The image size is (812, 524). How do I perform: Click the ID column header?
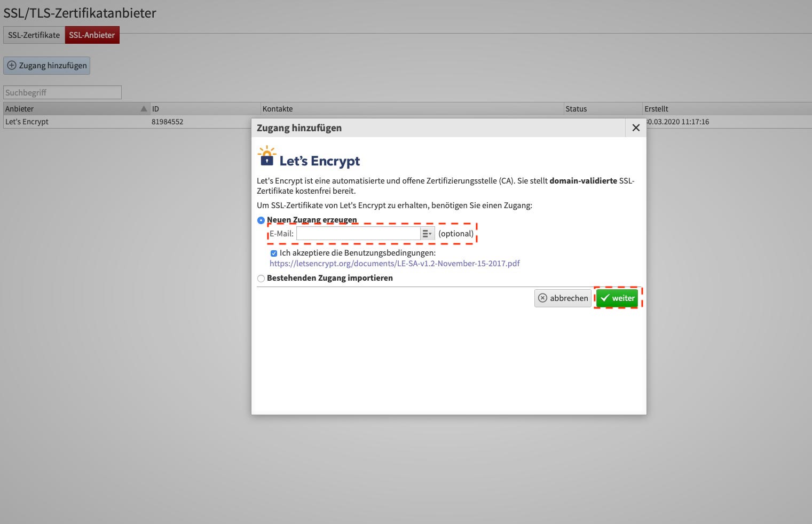click(x=206, y=109)
